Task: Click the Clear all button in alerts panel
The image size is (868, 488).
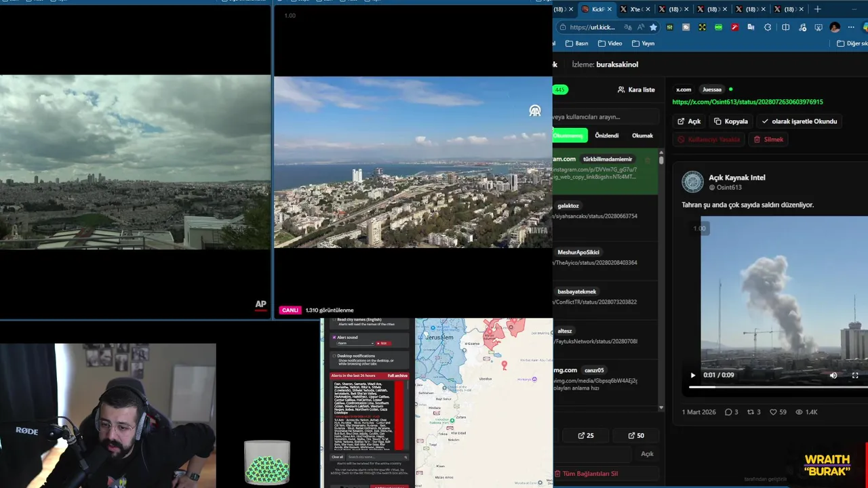Action: [x=337, y=457]
